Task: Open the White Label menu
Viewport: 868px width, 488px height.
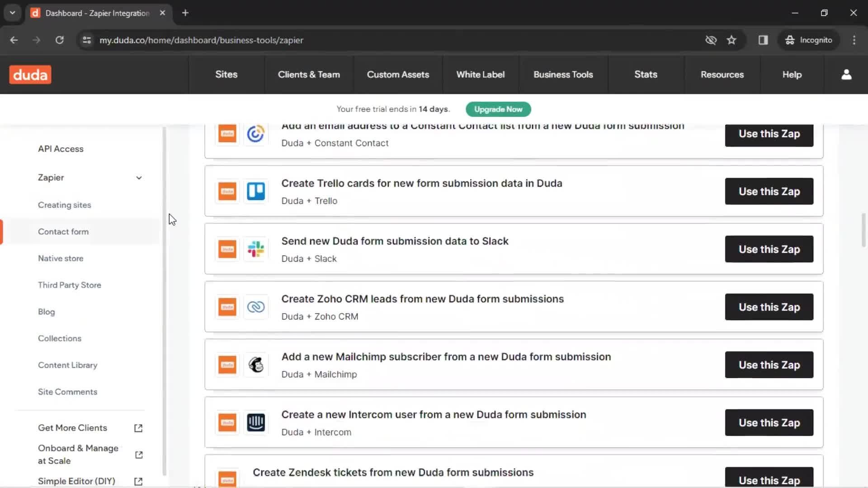Action: tap(480, 75)
